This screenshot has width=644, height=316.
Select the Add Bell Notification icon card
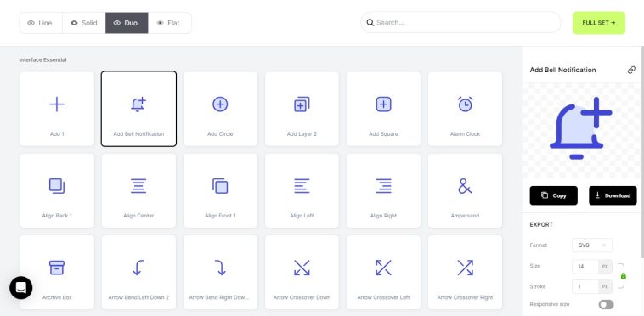tap(138, 109)
